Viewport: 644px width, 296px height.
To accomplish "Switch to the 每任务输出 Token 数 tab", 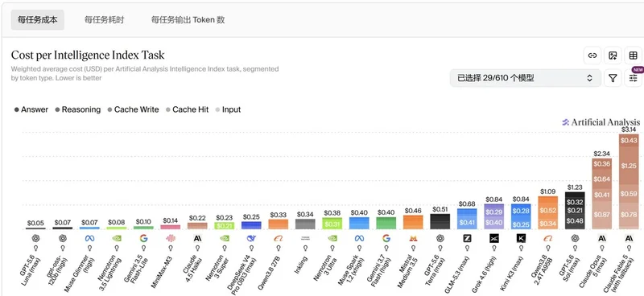I will [x=188, y=19].
